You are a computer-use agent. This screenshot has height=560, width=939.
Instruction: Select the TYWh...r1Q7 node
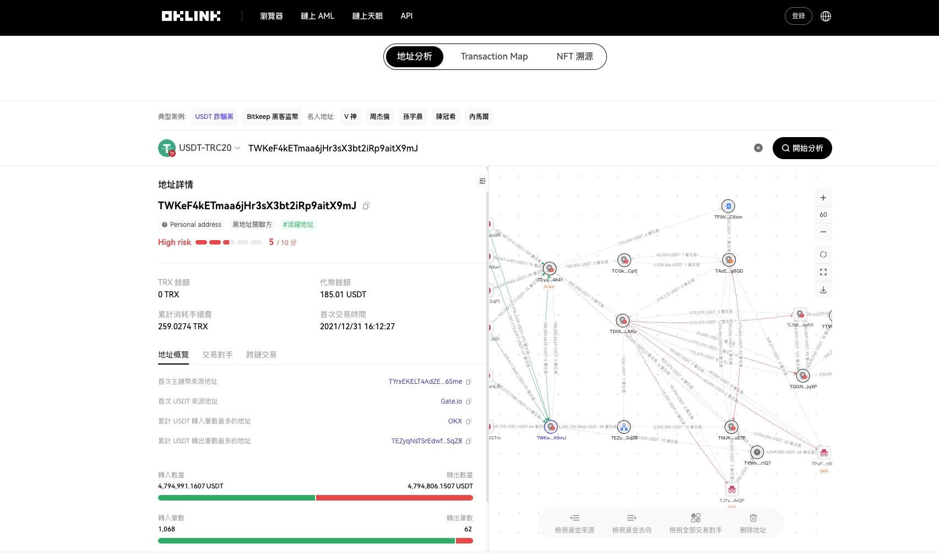(757, 452)
